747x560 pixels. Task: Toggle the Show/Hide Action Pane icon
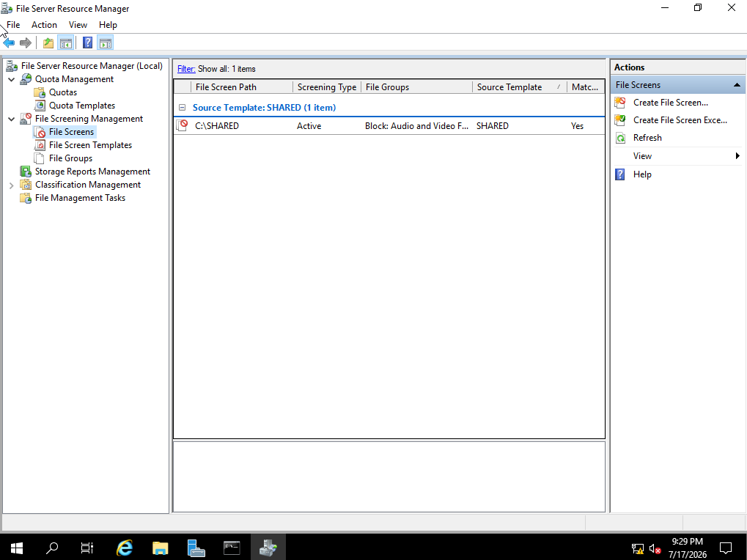pos(106,43)
